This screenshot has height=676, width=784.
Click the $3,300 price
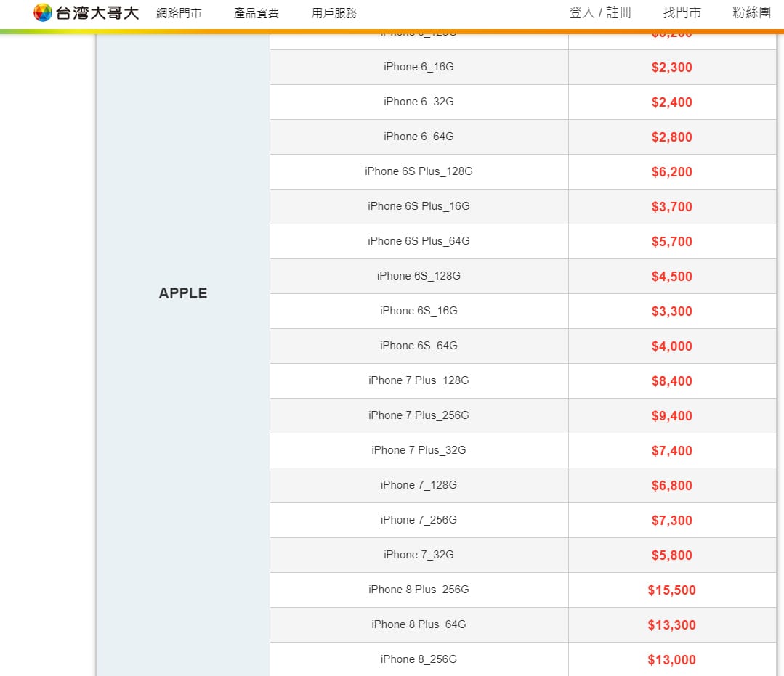point(671,311)
